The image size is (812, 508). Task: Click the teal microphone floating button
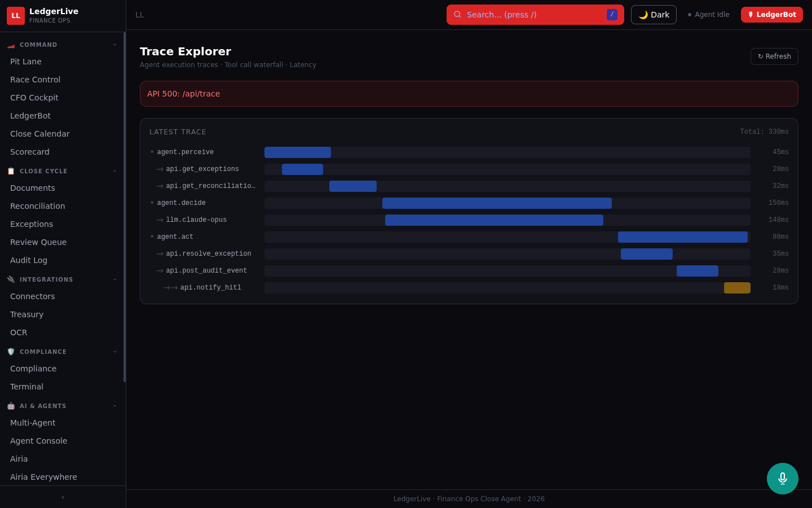click(x=783, y=479)
